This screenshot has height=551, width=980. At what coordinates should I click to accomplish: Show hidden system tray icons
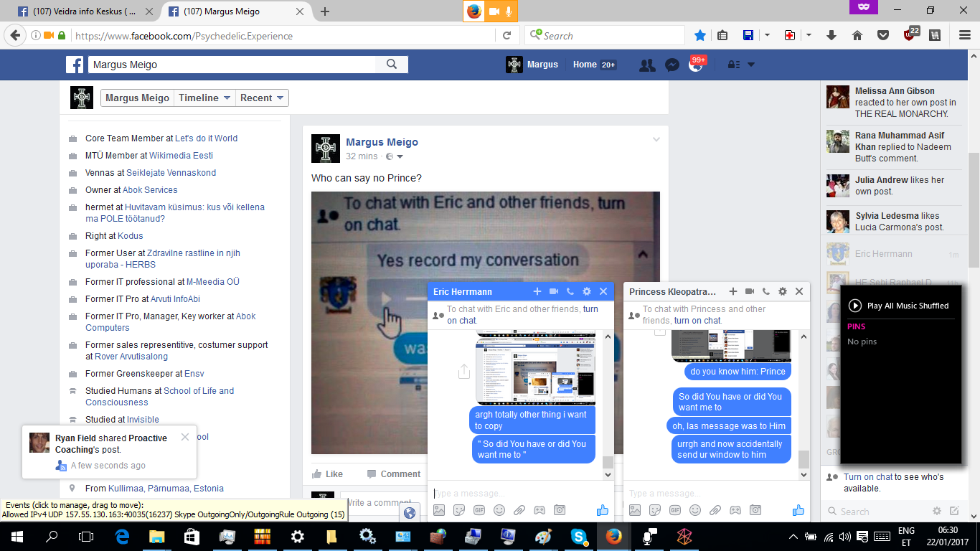pyautogui.click(x=793, y=537)
